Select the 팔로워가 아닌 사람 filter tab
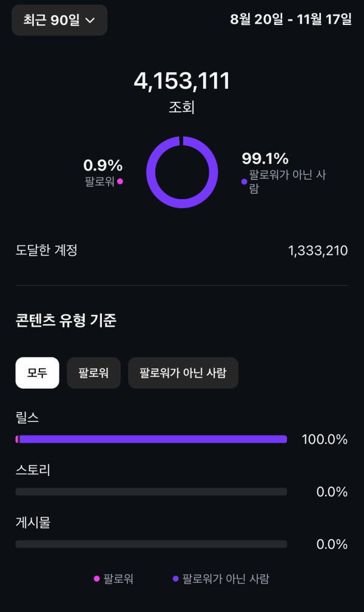The width and height of the screenshot is (364, 612). (183, 373)
